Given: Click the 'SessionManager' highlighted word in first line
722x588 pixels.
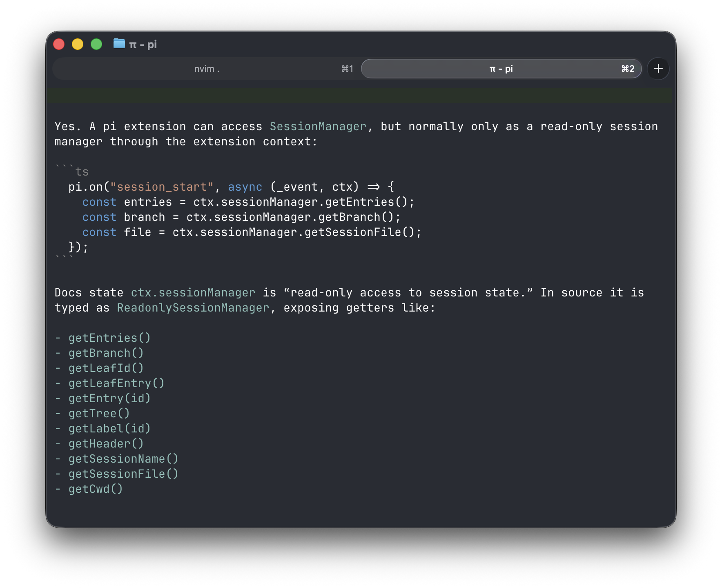Looking at the screenshot, I should 318,127.
